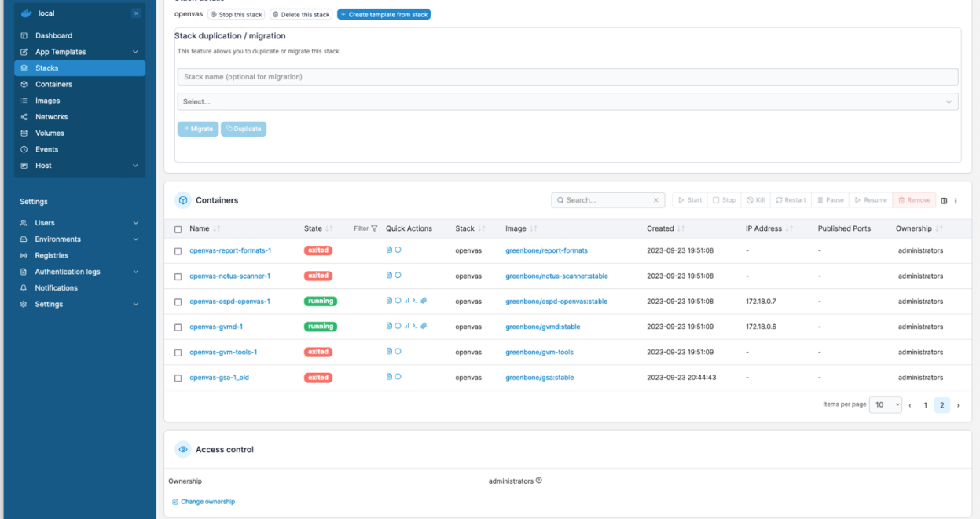Clear the container search field
The image size is (980, 519).
tap(656, 200)
